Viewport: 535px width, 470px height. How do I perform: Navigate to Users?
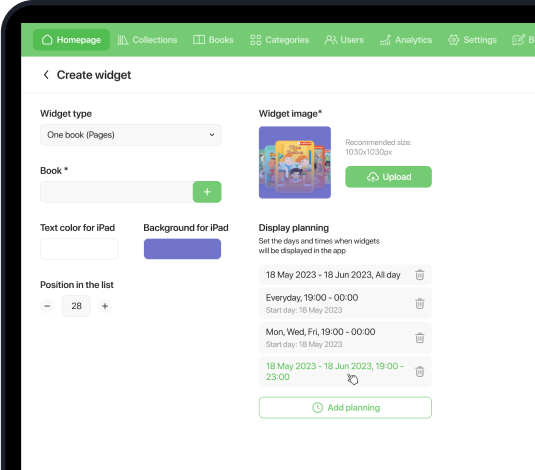[x=344, y=40]
